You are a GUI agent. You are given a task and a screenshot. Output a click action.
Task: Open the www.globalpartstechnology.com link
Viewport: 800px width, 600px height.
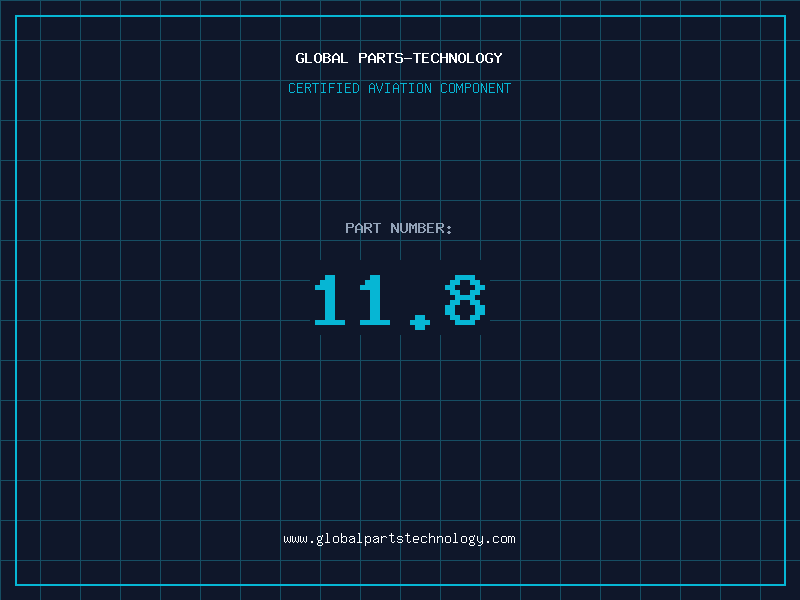(399, 539)
